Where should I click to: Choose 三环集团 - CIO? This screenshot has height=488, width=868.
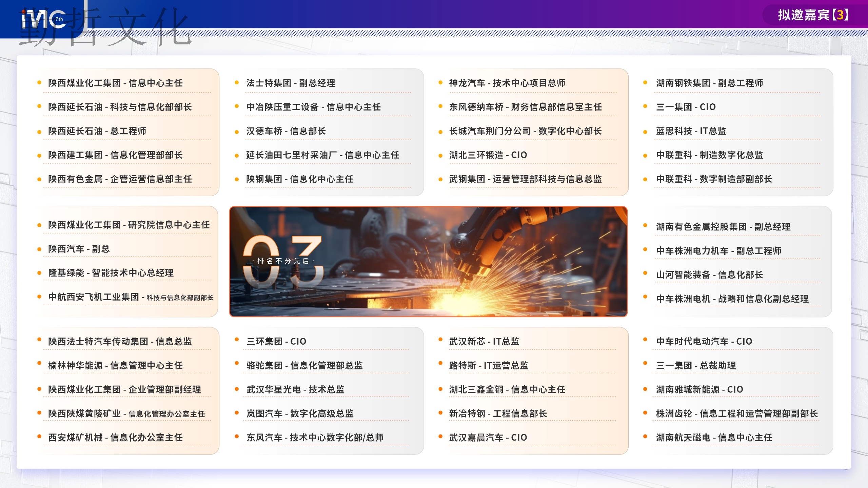[x=276, y=342]
